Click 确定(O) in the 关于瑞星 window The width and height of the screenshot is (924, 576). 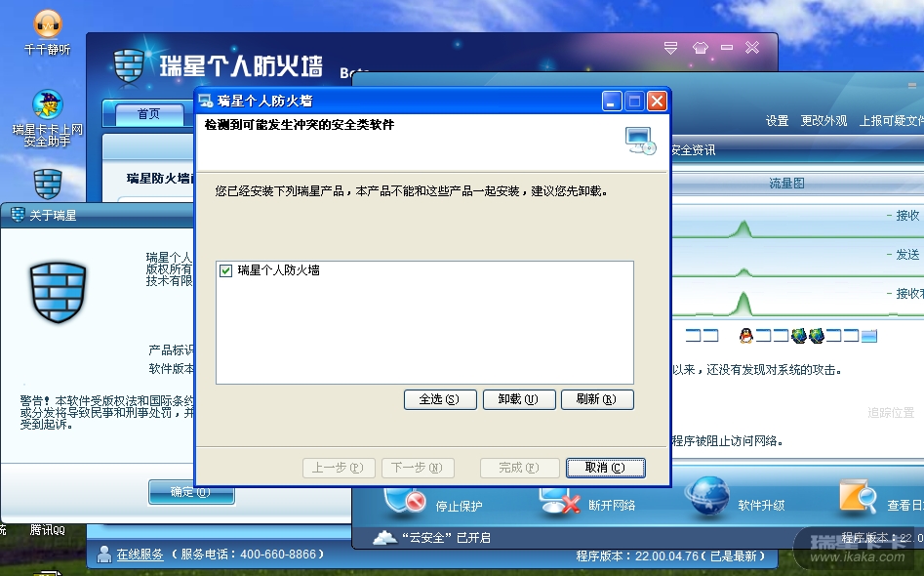(x=191, y=492)
